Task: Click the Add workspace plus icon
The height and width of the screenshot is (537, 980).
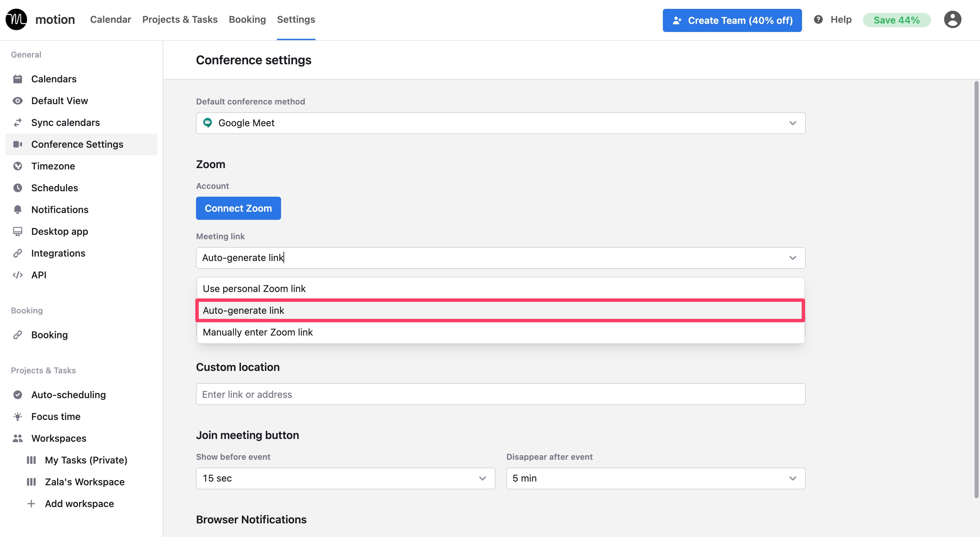Action: (31, 504)
